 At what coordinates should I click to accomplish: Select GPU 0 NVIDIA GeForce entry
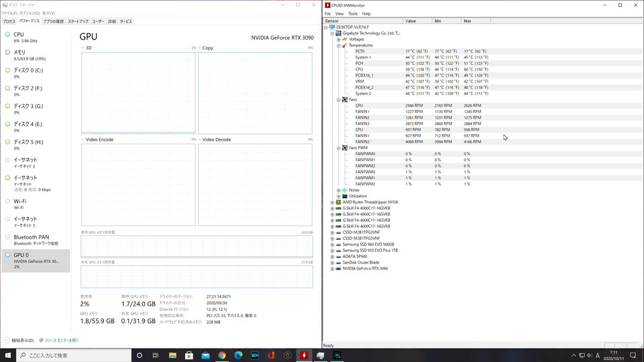click(36, 261)
